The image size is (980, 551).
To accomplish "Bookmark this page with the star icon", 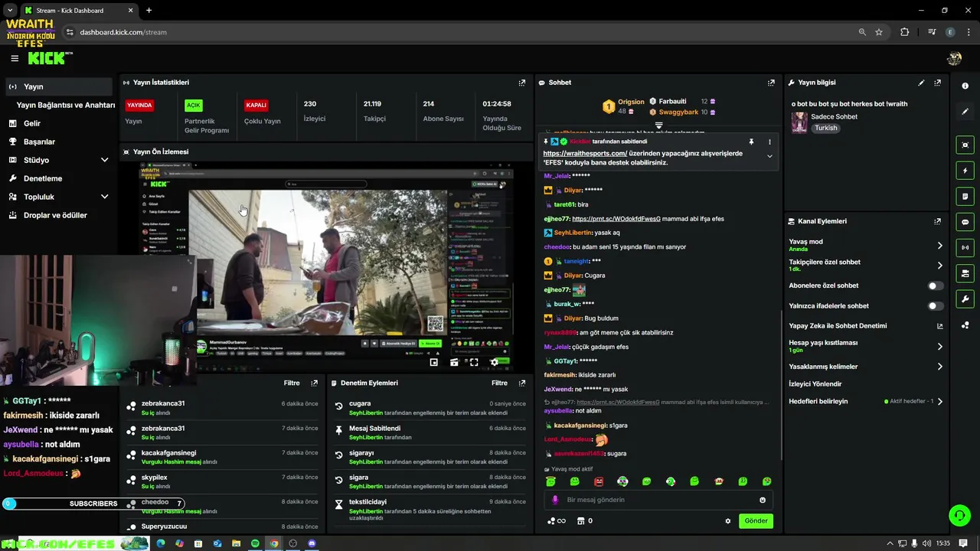I will coord(879,32).
